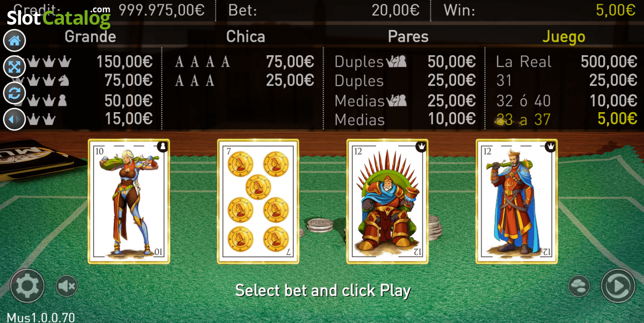Click the La Real 500,00€ payout row
644x323 pixels.
pos(567,62)
